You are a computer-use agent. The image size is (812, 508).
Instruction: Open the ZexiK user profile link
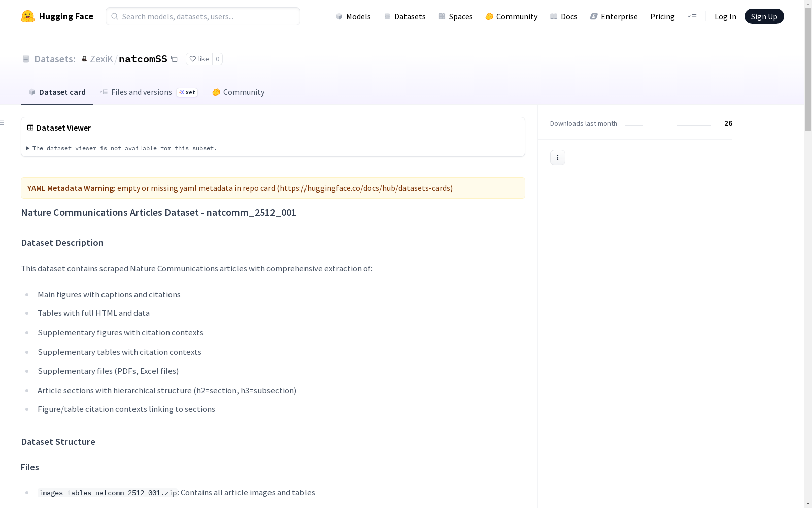[101, 59]
